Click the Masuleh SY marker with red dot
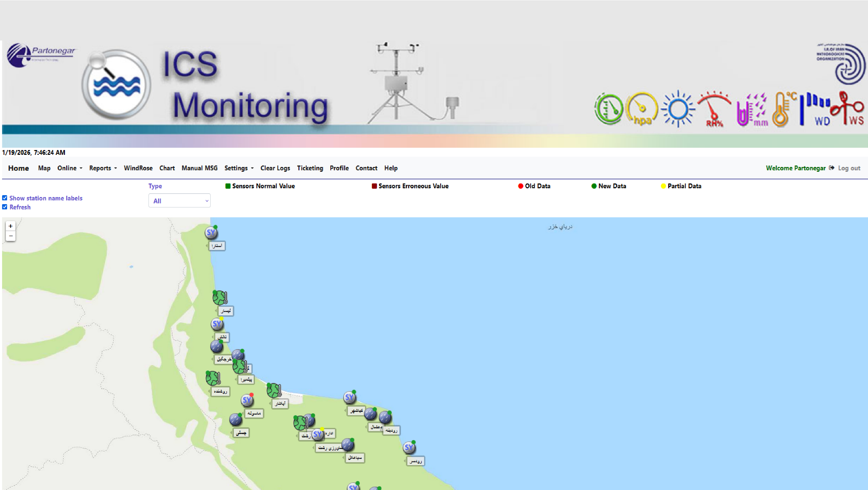This screenshot has height=490, width=868. (x=247, y=400)
